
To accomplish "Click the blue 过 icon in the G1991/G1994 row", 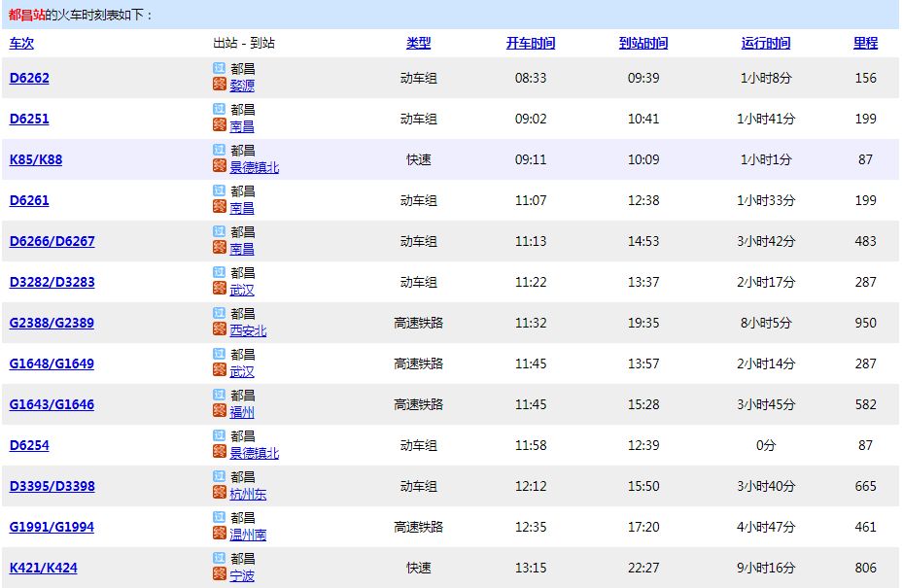I will 219,518.
